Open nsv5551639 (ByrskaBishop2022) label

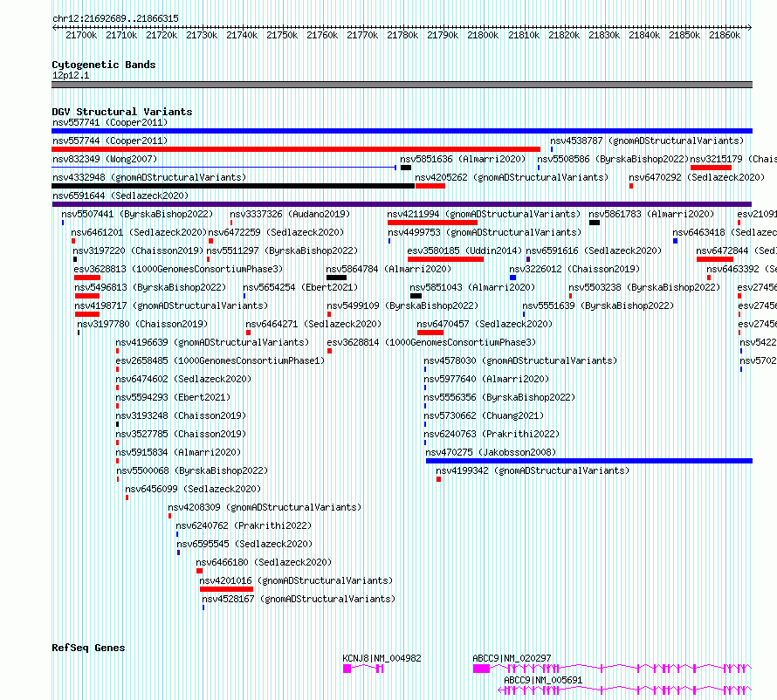point(598,305)
